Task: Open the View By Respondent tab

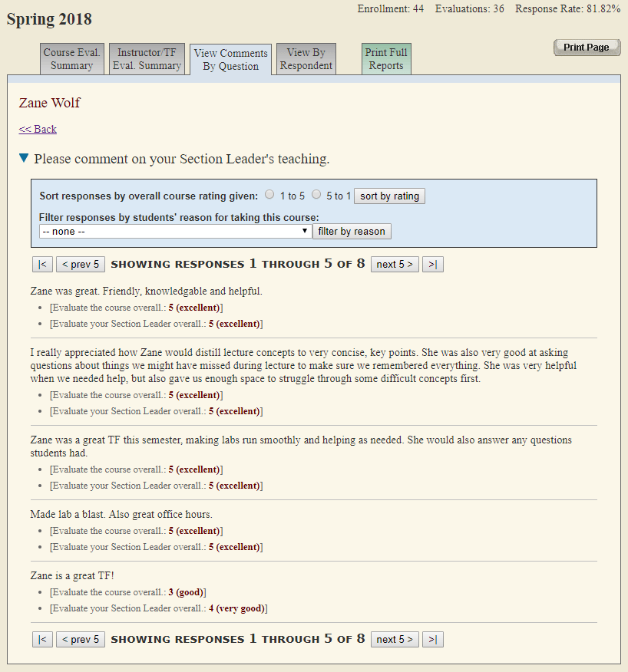Action: (x=306, y=59)
